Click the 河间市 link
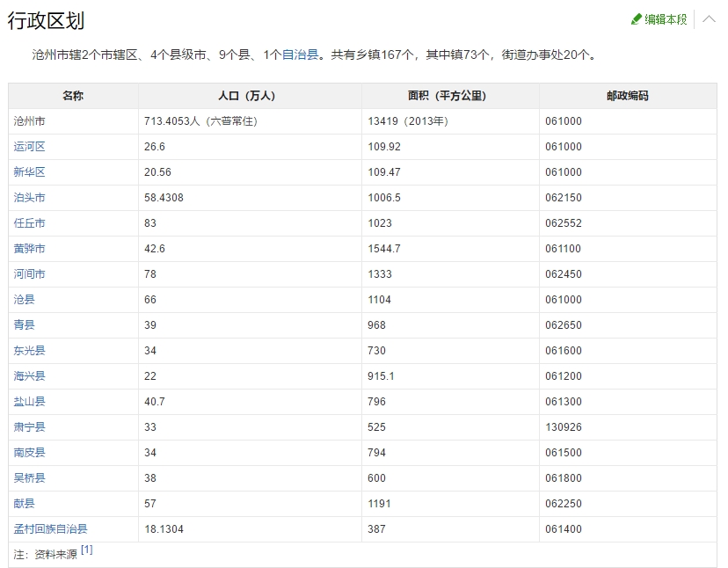This screenshot has width=728, height=568. tap(29, 274)
